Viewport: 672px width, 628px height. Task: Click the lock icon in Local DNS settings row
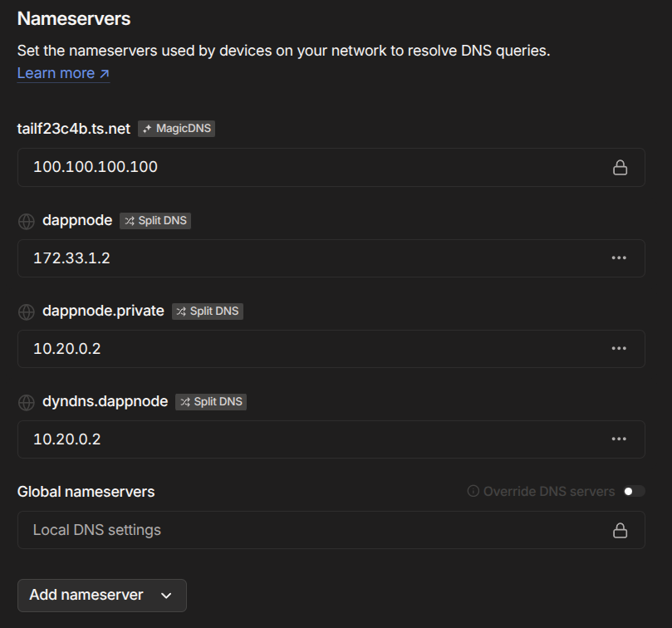620,530
